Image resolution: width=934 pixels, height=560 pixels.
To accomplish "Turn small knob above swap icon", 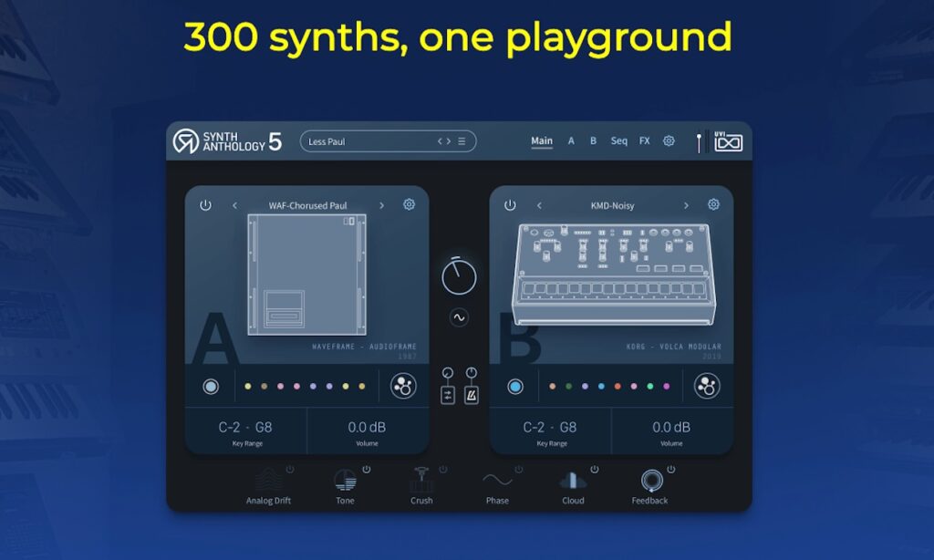I will 448,373.
